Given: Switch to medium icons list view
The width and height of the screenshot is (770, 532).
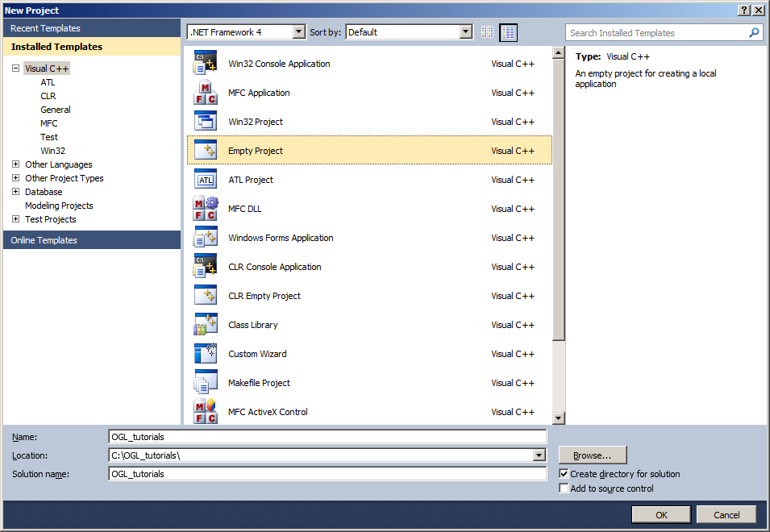Looking at the screenshot, I should (508, 32).
